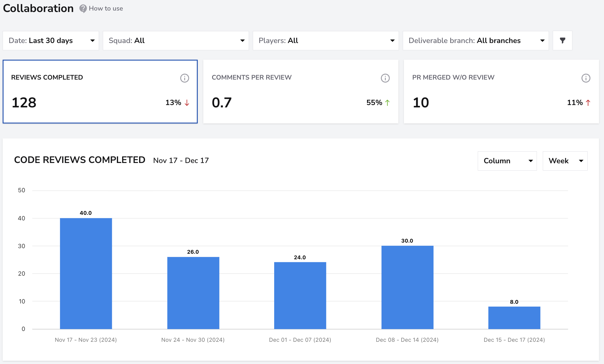Expand the Deliverable branch dropdown
Screen dimensions: 604x364
476,40
